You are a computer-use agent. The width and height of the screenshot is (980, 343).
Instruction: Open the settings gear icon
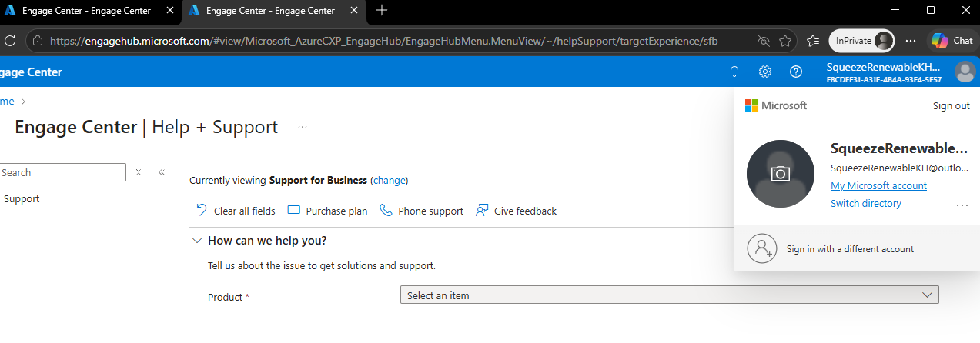(765, 72)
